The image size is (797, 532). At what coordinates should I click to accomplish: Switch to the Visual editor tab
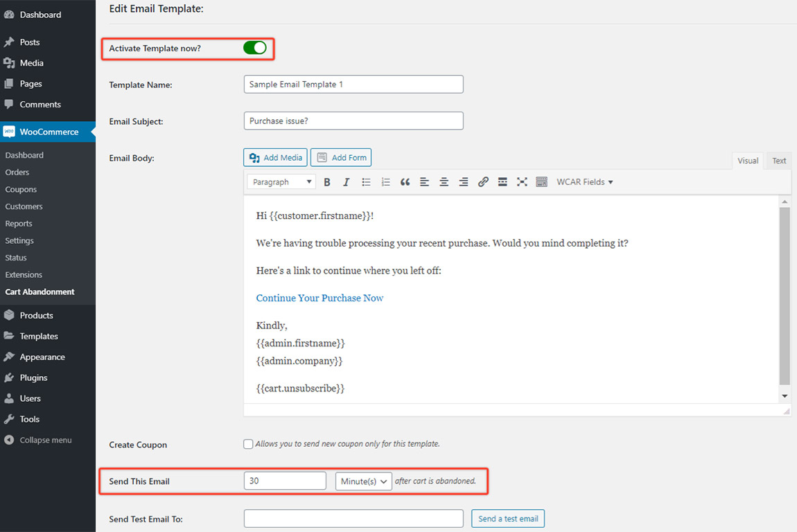tap(748, 161)
